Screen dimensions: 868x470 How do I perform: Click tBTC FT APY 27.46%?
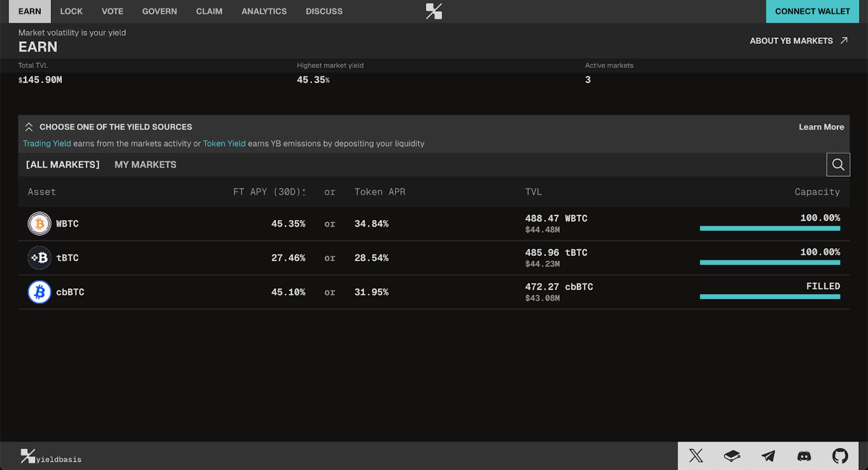click(288, 258)
